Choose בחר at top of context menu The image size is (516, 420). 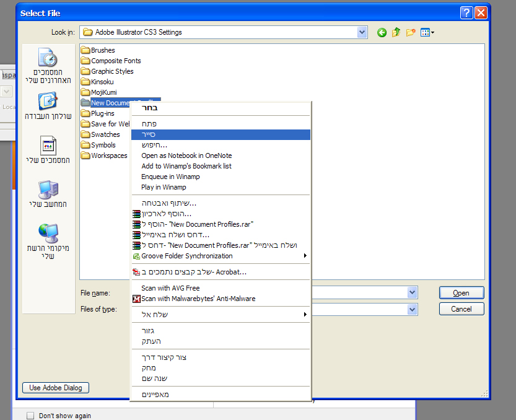click(x=221, y=108)
